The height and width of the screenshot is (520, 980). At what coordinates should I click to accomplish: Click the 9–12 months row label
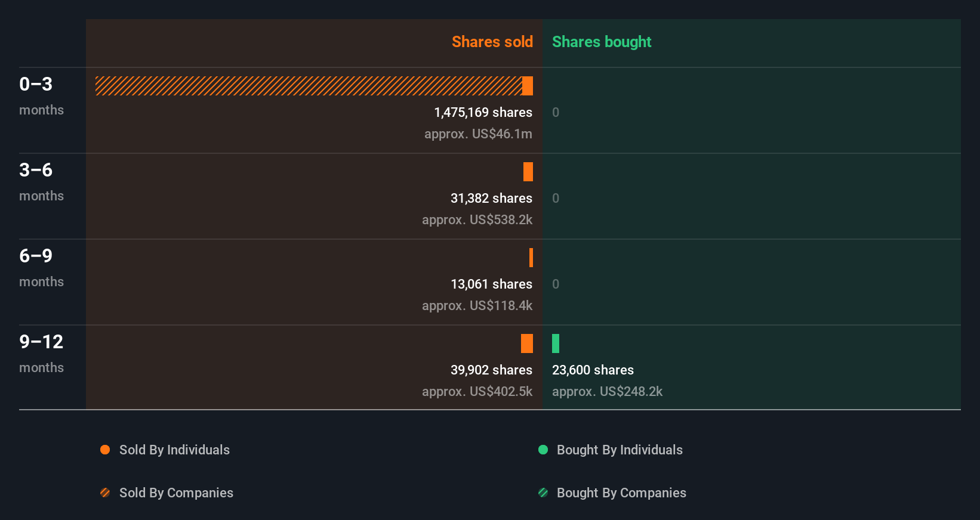coord(41,353)
